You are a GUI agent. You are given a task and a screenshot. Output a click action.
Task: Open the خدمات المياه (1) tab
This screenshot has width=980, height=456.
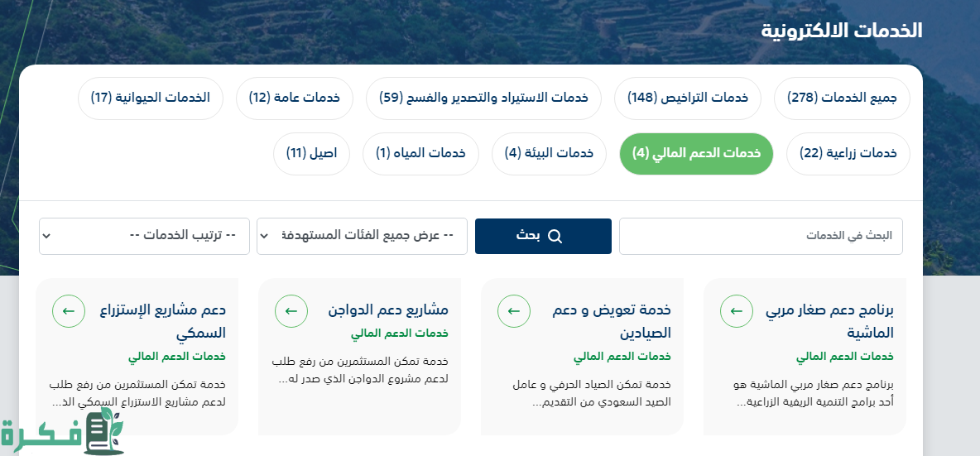[x=420, y=153]
